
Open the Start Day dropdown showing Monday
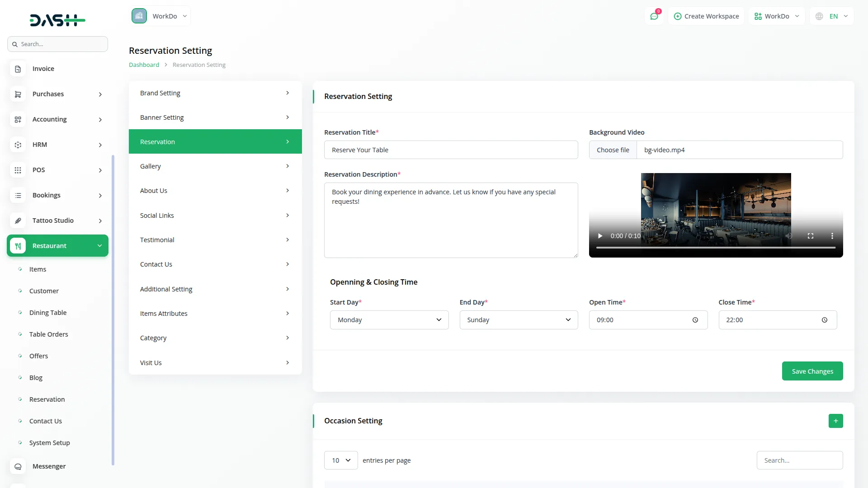click(x=389, y=319)
